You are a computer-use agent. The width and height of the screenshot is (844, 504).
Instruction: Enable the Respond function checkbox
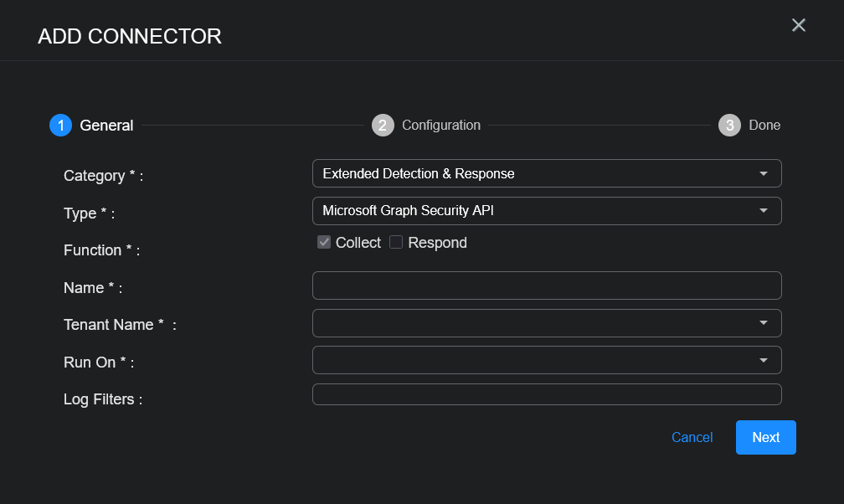[x=397, y=243]
